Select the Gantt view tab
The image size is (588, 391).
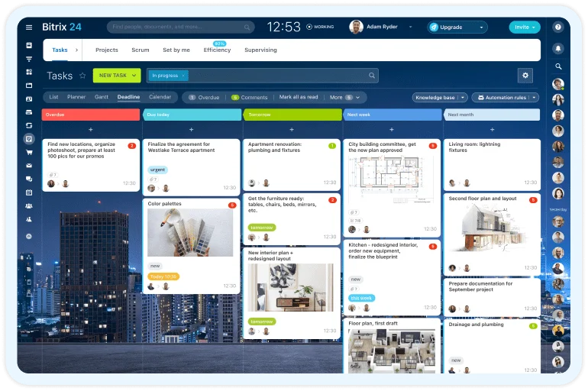[x=101, y=98]
